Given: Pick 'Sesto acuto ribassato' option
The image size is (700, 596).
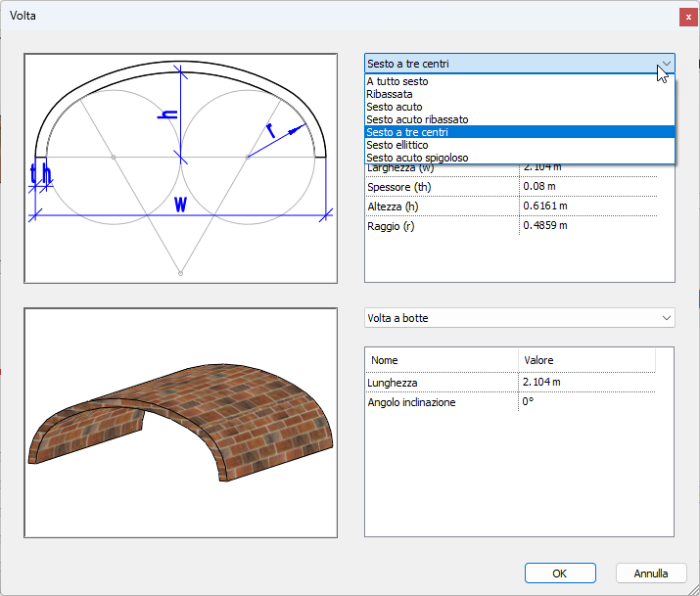Looking at the screenshot, I should [x=520, y=119].
